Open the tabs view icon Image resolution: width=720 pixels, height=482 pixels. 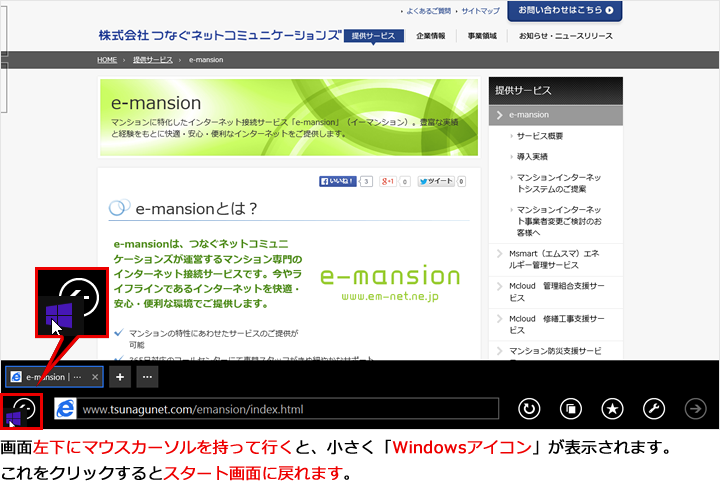coord(571,409)
